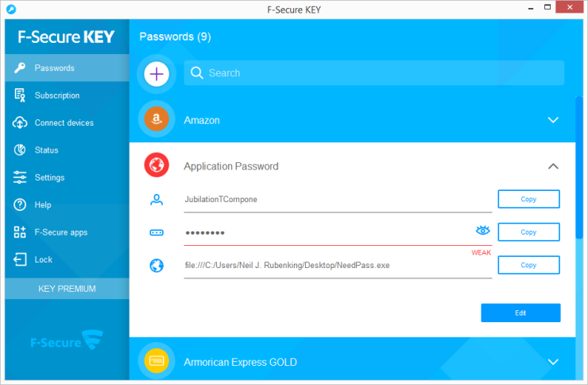Click the Help question mark icon
The width and height of the screenshot is (588, 385).
pos(20,204)
